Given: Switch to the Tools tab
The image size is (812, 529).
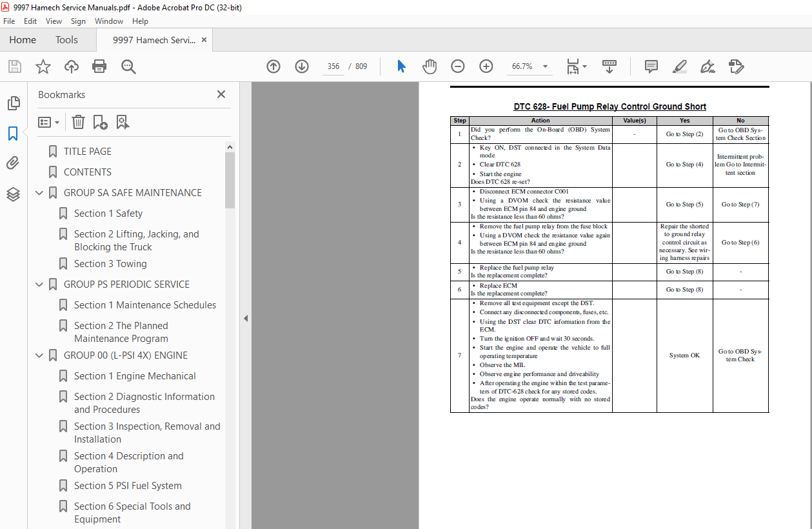Looking at the screenshot, I should (66, 40).
